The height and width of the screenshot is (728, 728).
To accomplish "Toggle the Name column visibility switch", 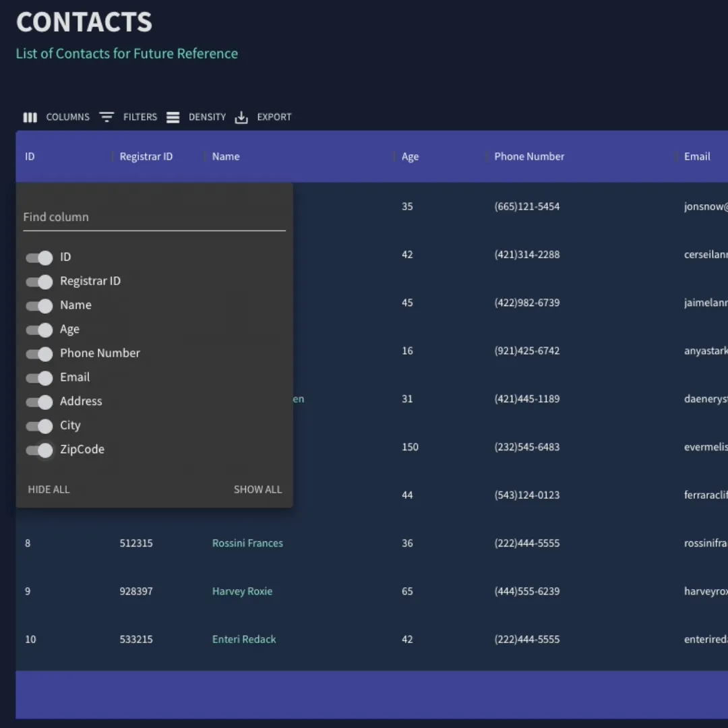I will [39, 306].
